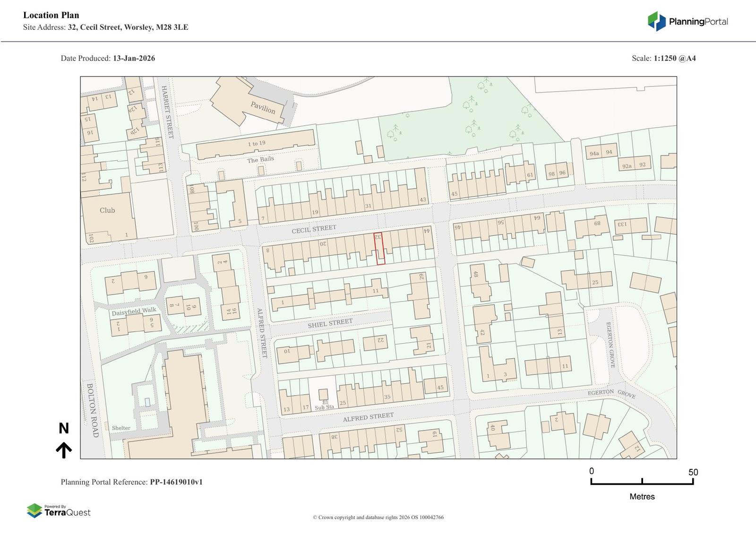Viewport: 756px width, 535px height.
Task: Select the Club building on the map
Action: point(107,211)
